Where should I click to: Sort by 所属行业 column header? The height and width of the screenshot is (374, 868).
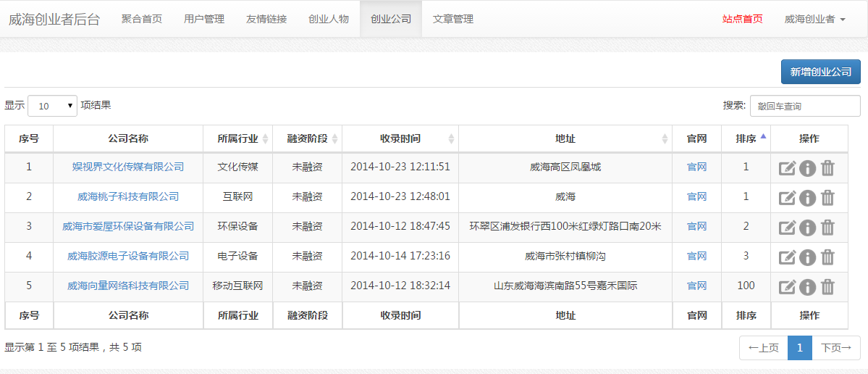pos(237,138)
